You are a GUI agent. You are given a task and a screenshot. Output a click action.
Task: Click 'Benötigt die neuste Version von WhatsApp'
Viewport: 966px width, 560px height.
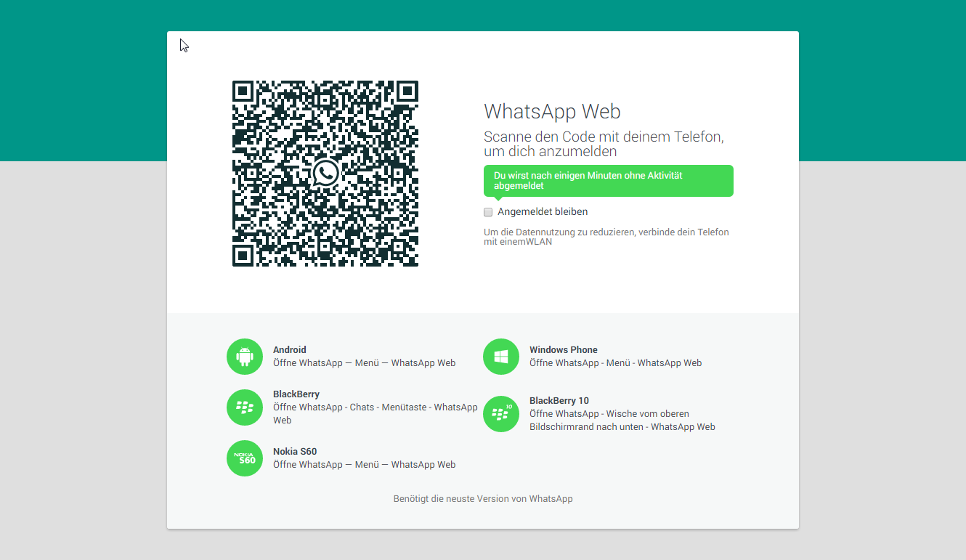pyautogui.click(x=483, y=499)
